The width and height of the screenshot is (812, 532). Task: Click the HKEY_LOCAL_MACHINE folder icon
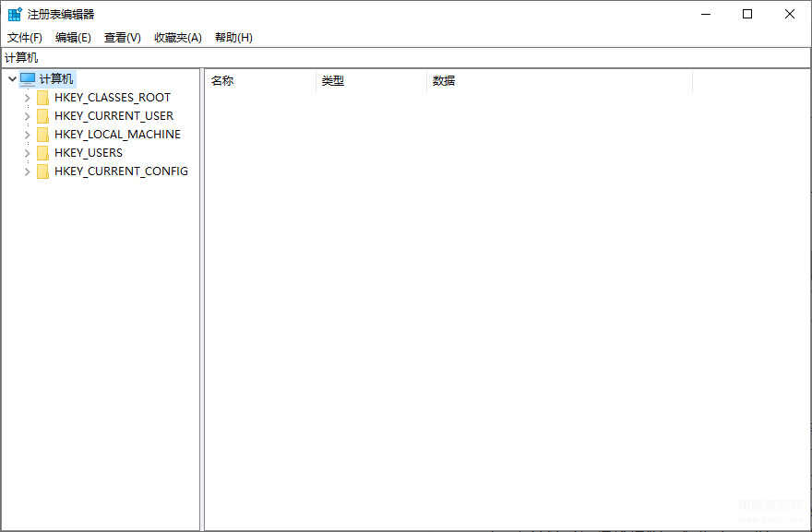[43, 135]
